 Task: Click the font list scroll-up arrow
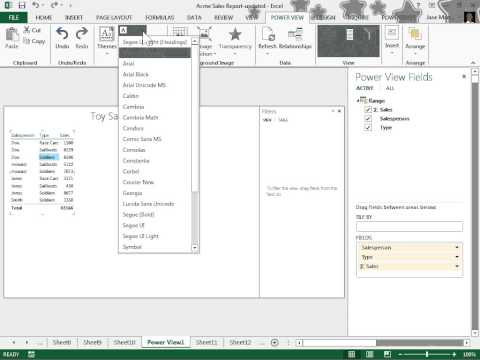pyautogui.click(x=195, y=41)
